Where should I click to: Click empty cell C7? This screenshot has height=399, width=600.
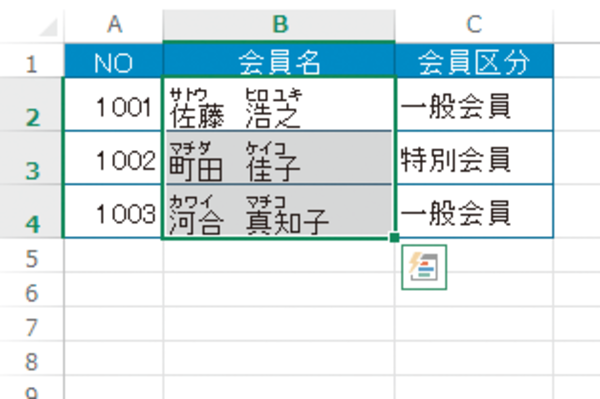(474, 324)
